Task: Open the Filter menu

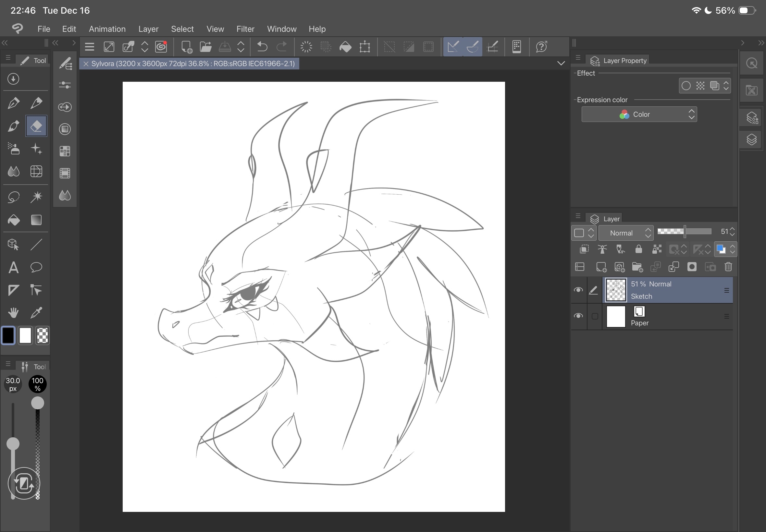Action: pos(245,29)
